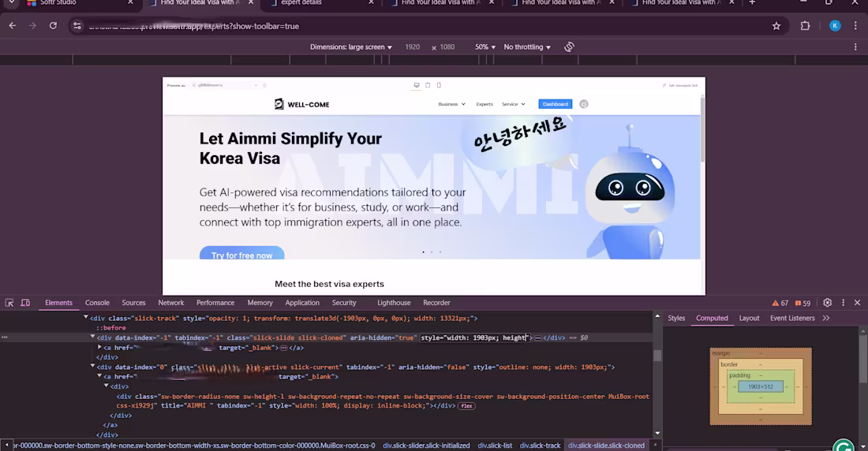Open a new browser tab
Screen dimensions: 868x451
(x=752, y=3)
